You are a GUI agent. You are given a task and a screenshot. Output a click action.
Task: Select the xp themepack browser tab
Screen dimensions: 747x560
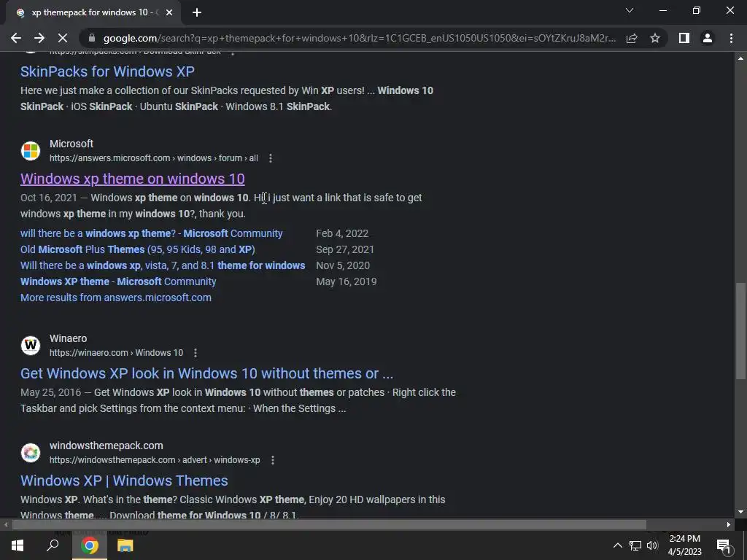tap(93, 13)
